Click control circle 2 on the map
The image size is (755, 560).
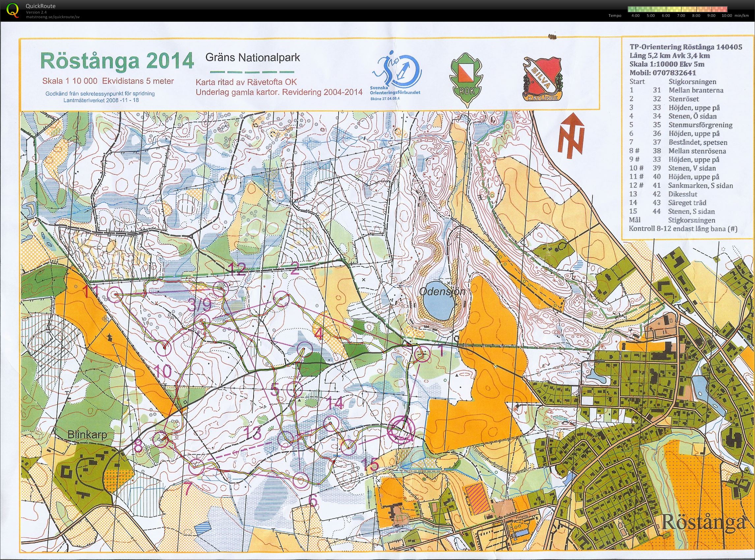click(281, 299)
